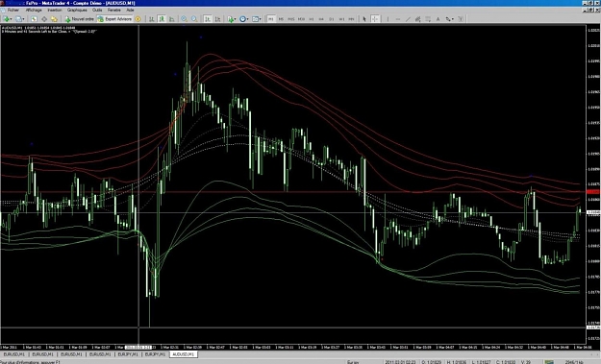This screenshot has height=364, width=601.
Task: Open the New Chart icon
Action: [7, 19]
